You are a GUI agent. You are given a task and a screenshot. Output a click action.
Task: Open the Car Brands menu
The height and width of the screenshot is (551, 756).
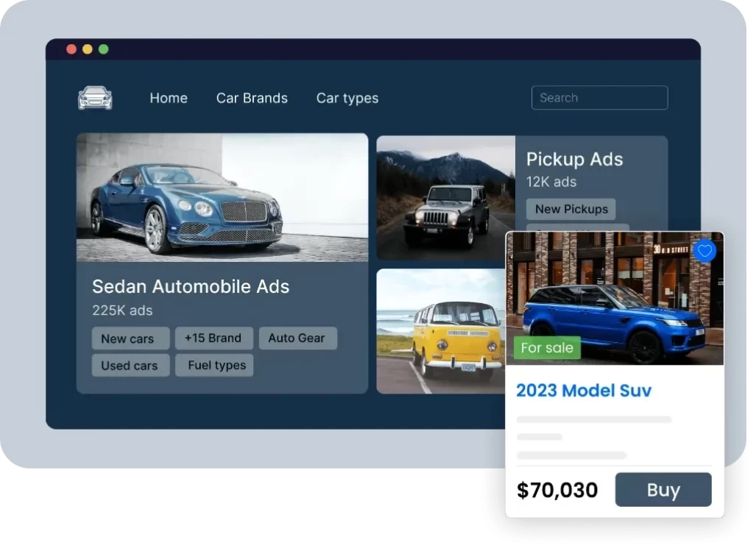[x=252, y=98]
